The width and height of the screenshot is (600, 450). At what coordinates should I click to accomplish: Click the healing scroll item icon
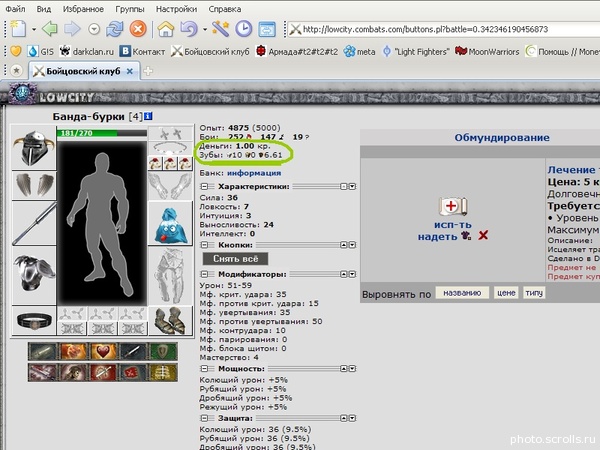tap(453, 207)
